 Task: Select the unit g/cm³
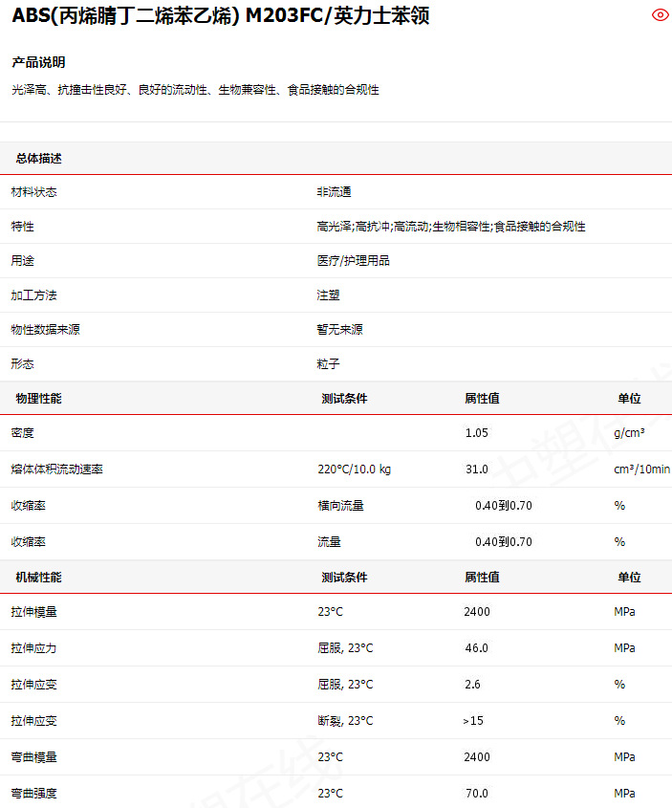(629, 433)
